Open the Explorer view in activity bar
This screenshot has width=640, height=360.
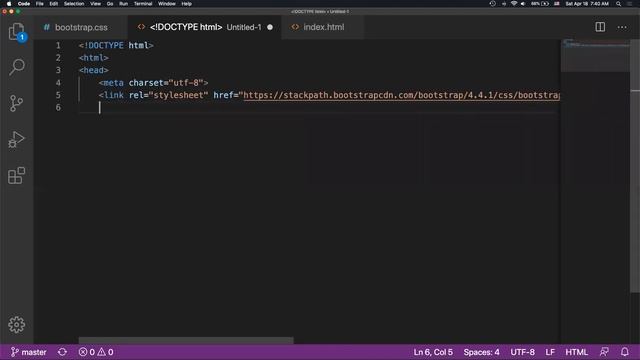(16, 31)
